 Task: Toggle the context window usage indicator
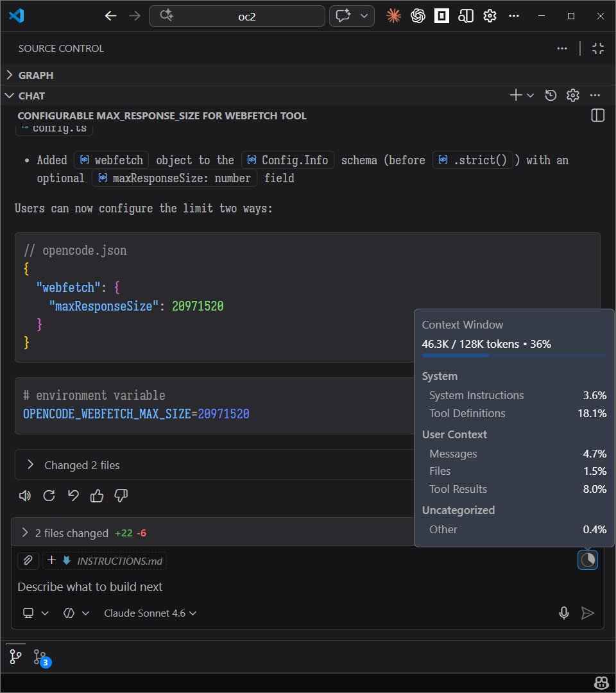[x=588, y=560]
